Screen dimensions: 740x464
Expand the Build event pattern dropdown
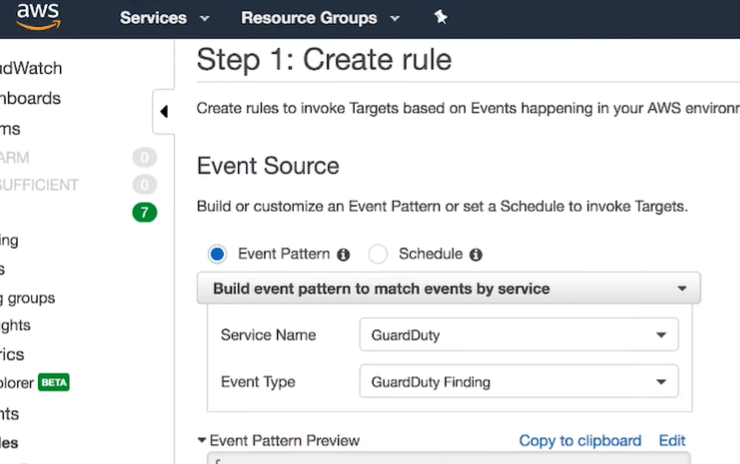(448, 288)
